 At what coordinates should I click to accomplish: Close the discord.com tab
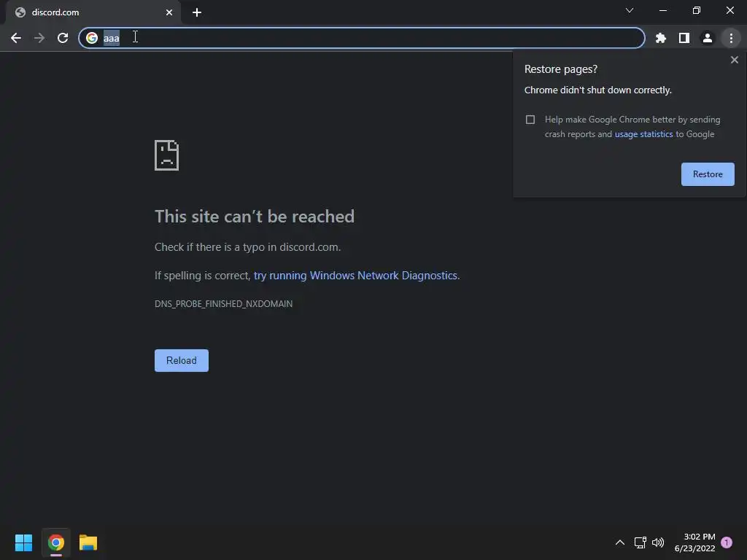tap(169, 12)
